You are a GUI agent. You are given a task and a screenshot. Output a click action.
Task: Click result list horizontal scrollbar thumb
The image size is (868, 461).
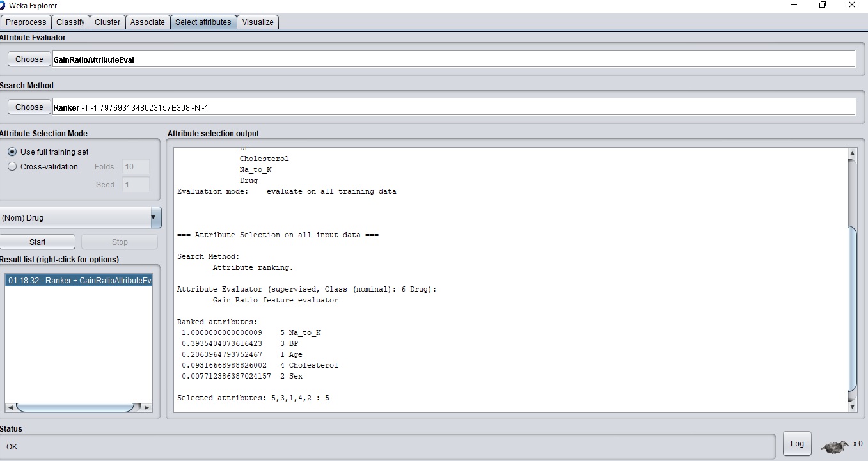(75, 407)
